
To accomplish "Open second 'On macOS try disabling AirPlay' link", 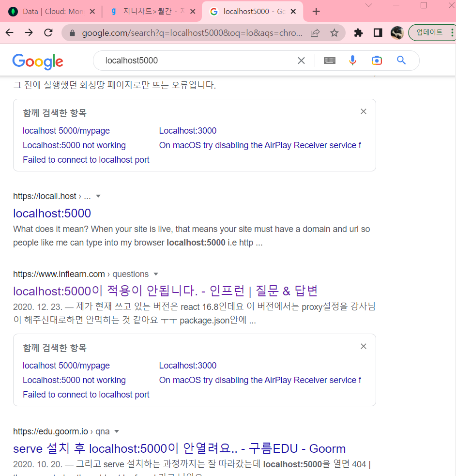I will click(x=260, y=381).
